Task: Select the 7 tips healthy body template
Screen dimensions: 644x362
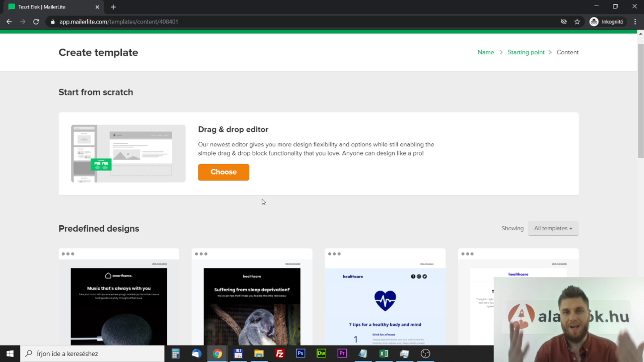Action: click(x=385, y=297)
